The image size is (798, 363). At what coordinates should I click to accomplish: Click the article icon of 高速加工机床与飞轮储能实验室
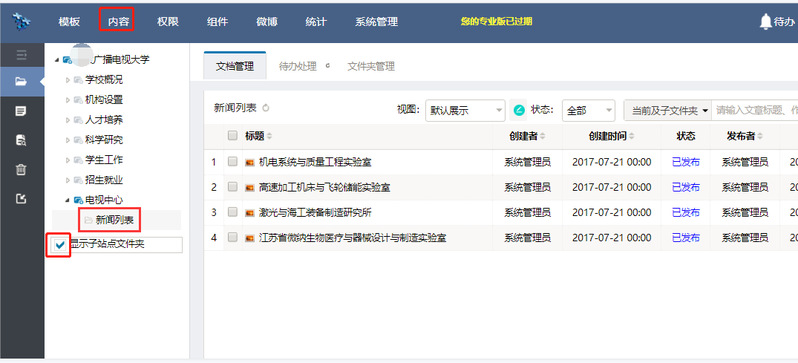click(x=249, y=188)
